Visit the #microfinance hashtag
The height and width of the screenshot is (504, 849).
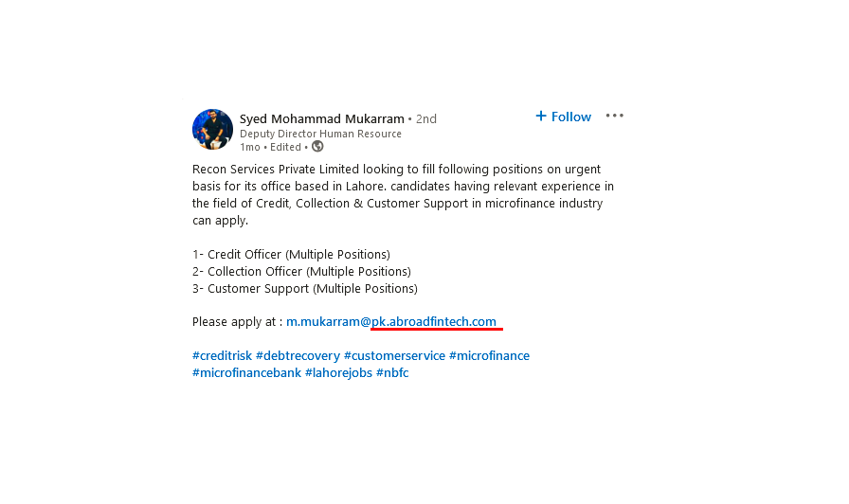(489, 355)
